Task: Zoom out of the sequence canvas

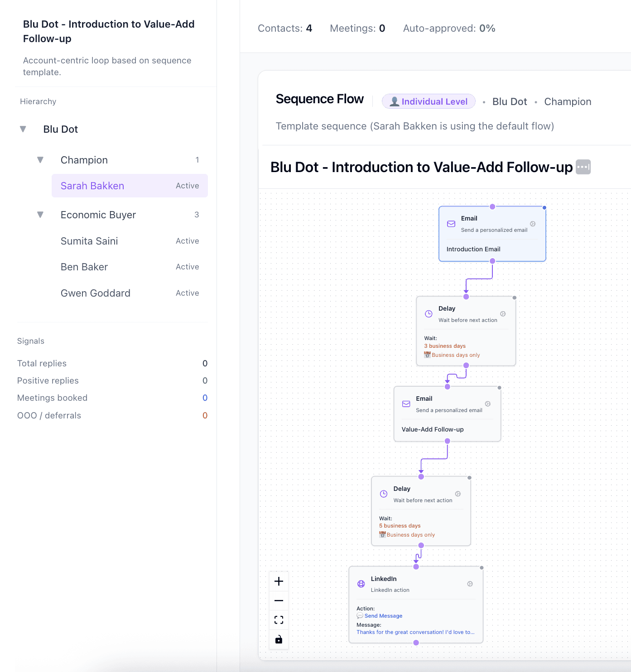Action: coord(279,600)
